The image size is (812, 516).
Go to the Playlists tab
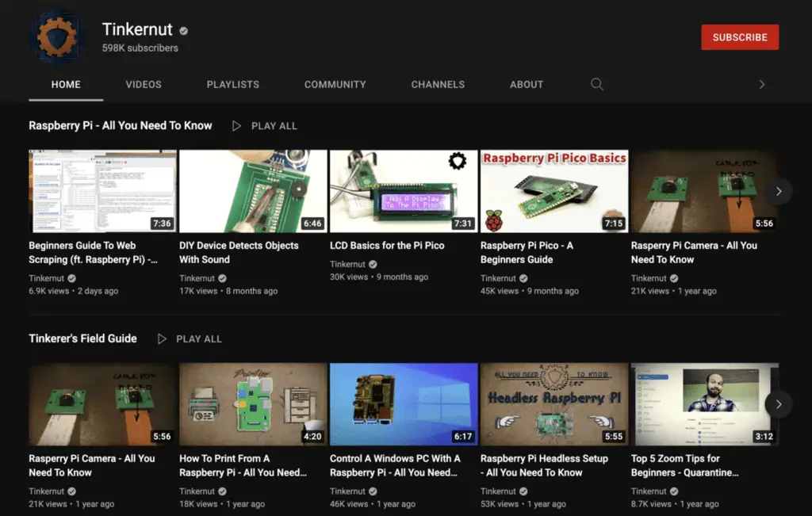click(x=233, y=84)
